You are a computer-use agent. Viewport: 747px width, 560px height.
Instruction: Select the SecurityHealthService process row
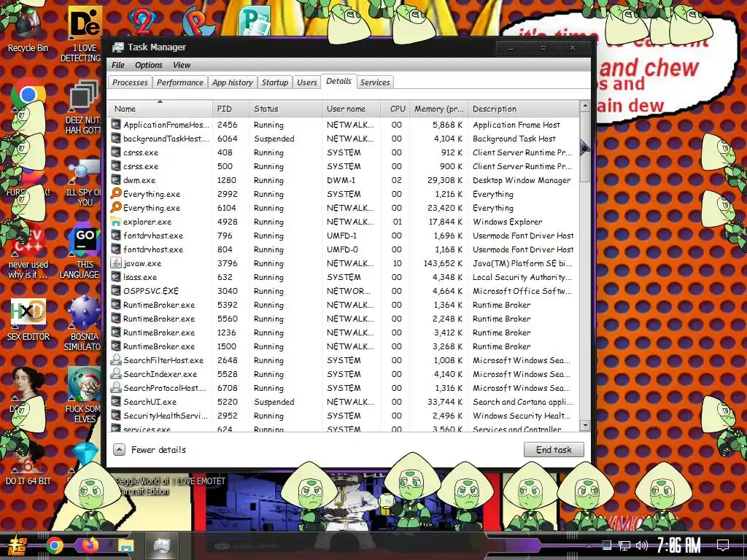click(344, 415)
